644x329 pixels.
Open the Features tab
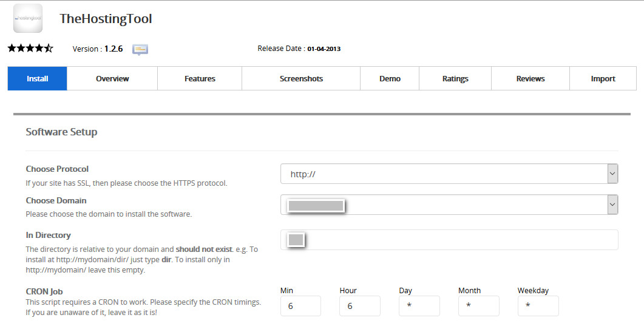[200, 78]
